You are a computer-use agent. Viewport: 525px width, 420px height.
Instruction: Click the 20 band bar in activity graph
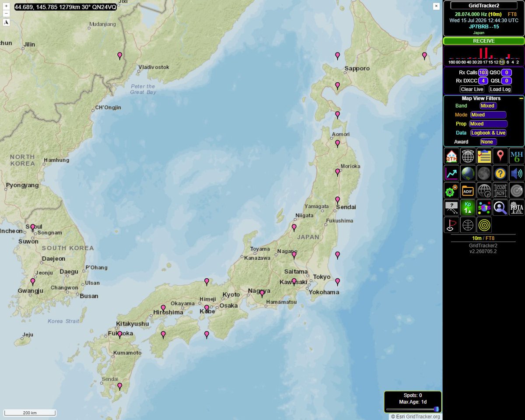pyautogui.click(x=481, y=54)
